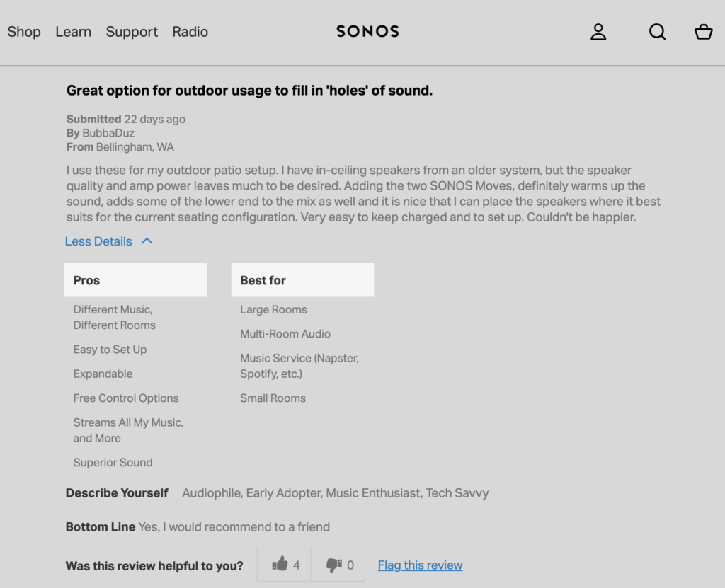Open the Radio menu

pyautogui.click(x=190, y=32)
